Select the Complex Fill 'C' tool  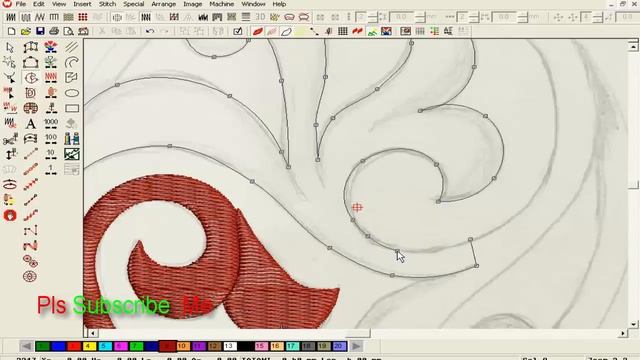31,78
